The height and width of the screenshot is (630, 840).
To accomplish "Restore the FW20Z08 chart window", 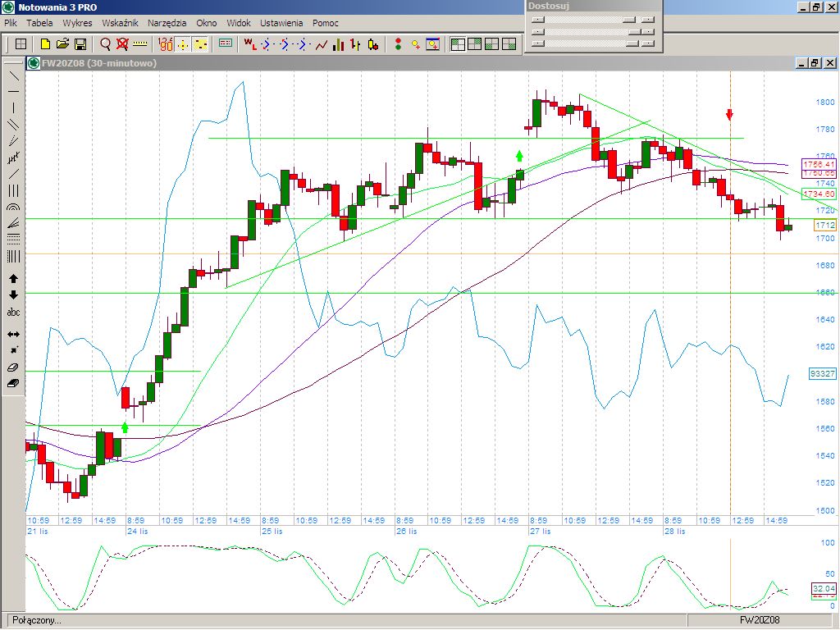I will click(x=815, y=63).
